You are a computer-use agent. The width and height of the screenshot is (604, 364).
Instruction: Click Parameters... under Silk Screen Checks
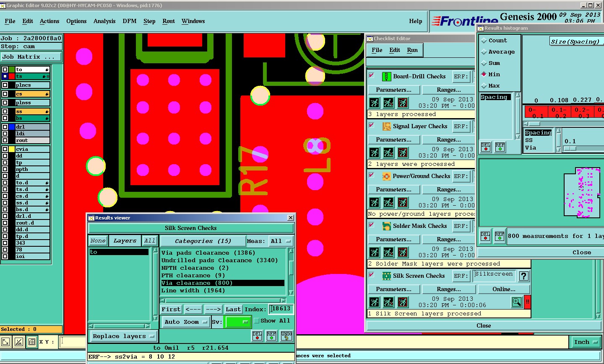coord(393,289)
